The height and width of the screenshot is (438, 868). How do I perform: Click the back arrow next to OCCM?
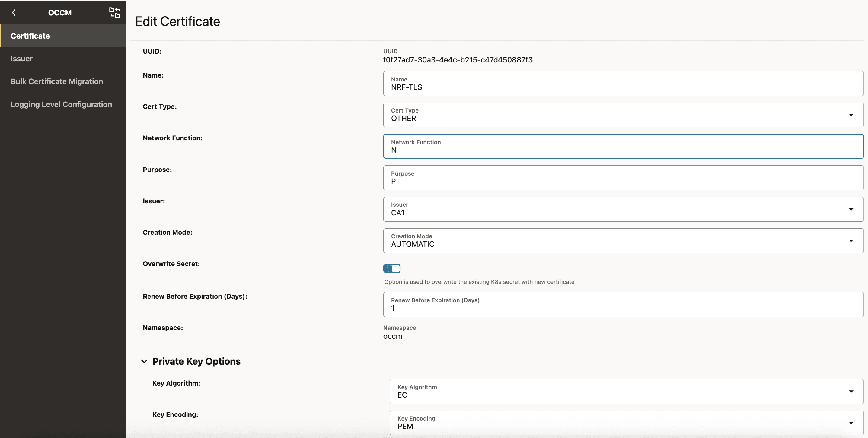click(14, 12)
